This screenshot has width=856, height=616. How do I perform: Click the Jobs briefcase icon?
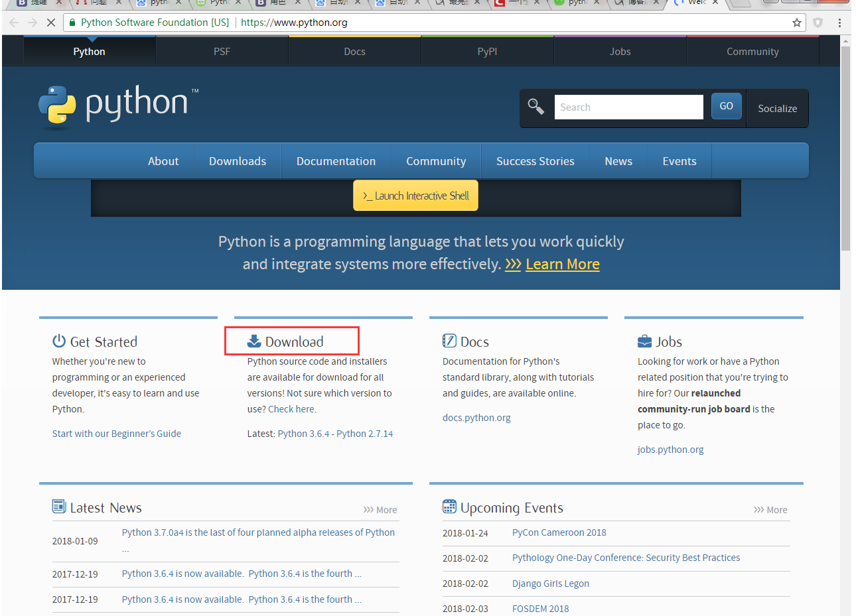click(644, 341)
